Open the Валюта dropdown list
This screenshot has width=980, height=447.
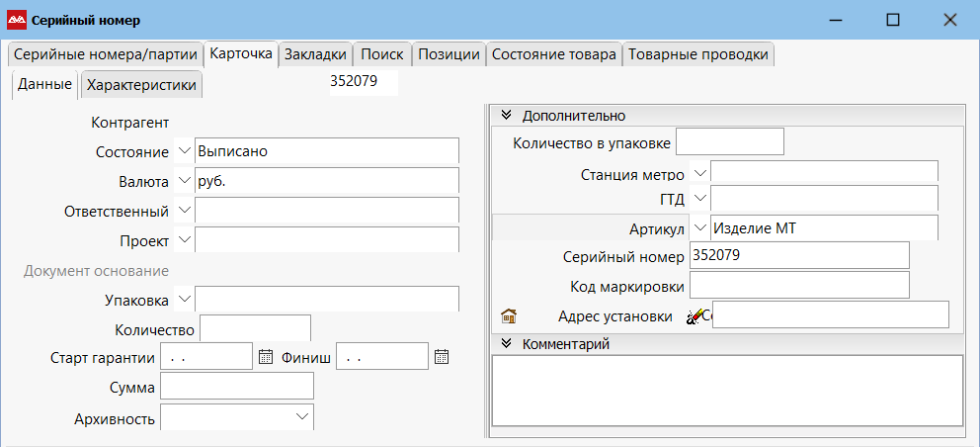coord(184,181)
